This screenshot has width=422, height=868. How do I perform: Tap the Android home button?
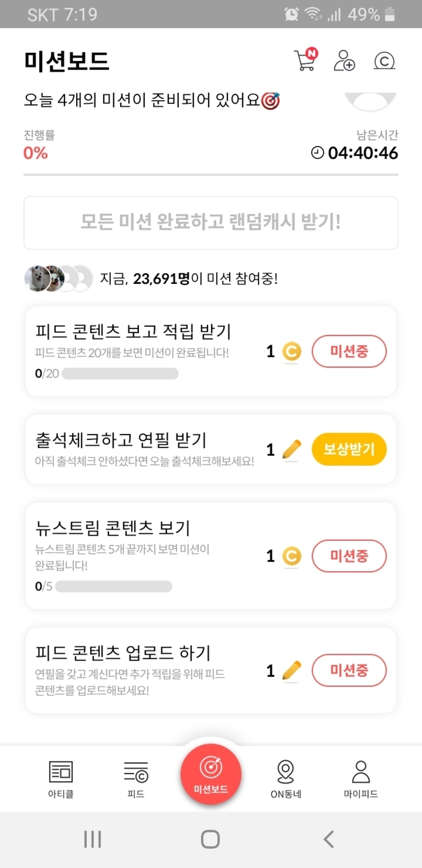click(x=210, y=839)
